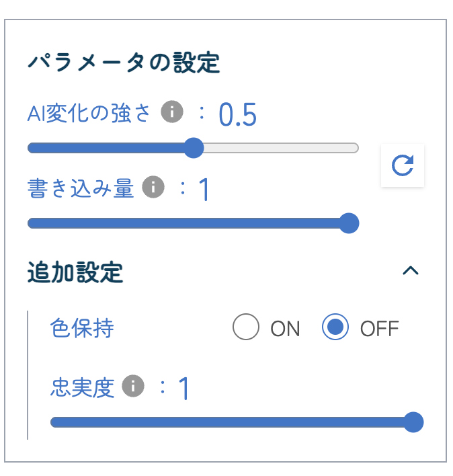Image resolution: width=453 pixels, height=476 pixels.
Task: Click the AI変化の強さ label
Action: pyautogui.click(x=89, y=113)
